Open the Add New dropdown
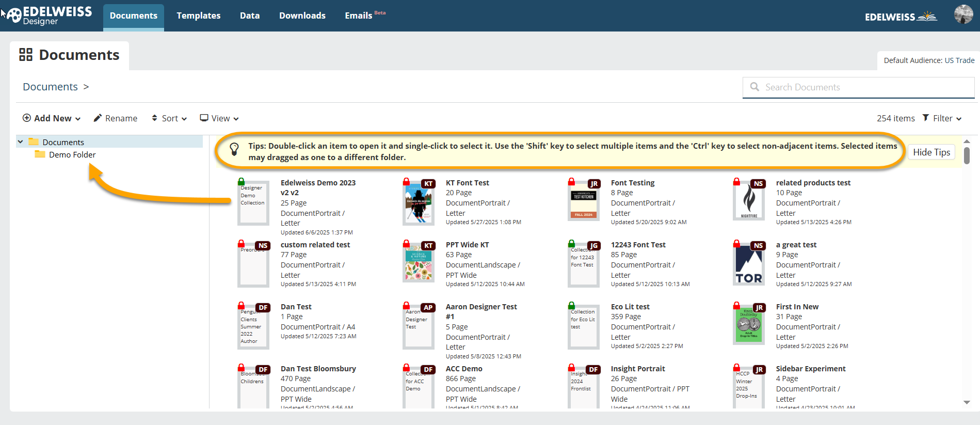 [52, 118]
